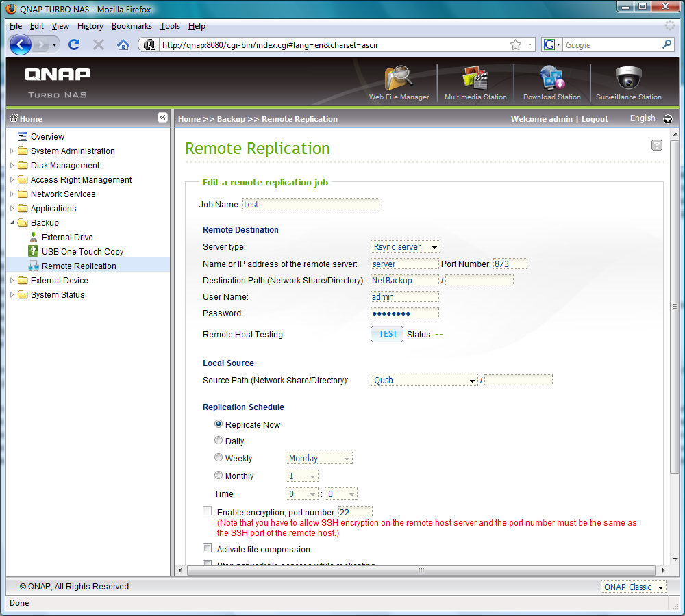Viewport: 685px width, 616px height.
Task: Click the Password field
Action: (x=405, y=313)
